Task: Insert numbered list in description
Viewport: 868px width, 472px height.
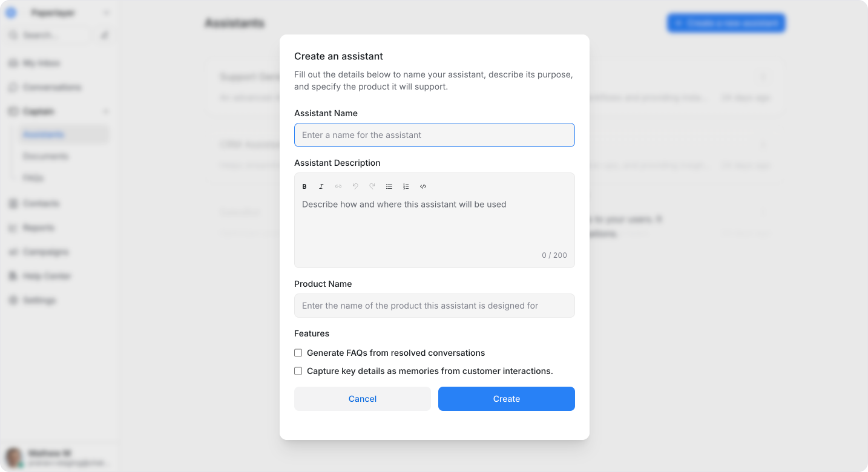Action: pos(406,186)
